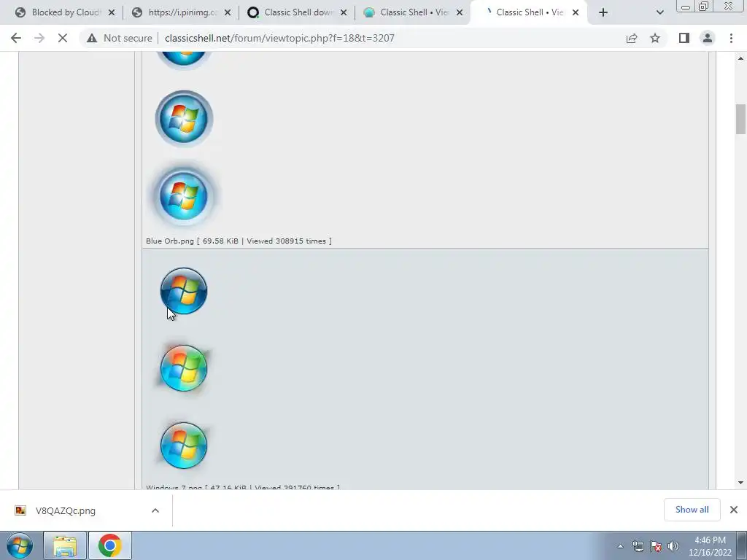
Task: Open a new browser tab
Action: 603,12
